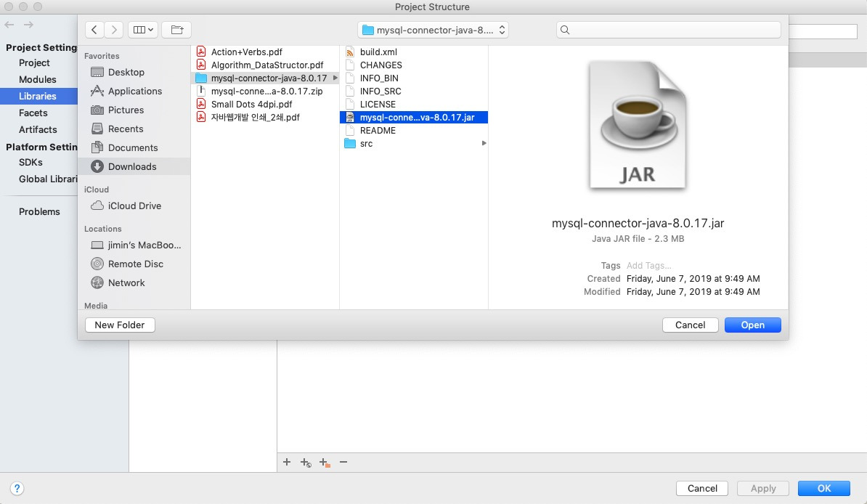Select the CHANGES file
The height and width of the screenshot is (504, 867).
[414, 65]
